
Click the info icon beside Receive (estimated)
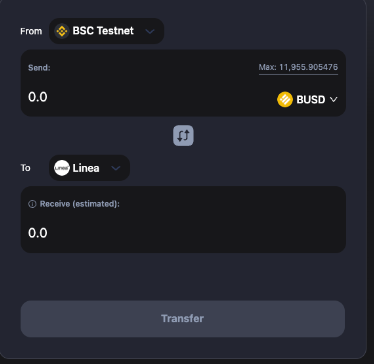(x=32, y=204)
